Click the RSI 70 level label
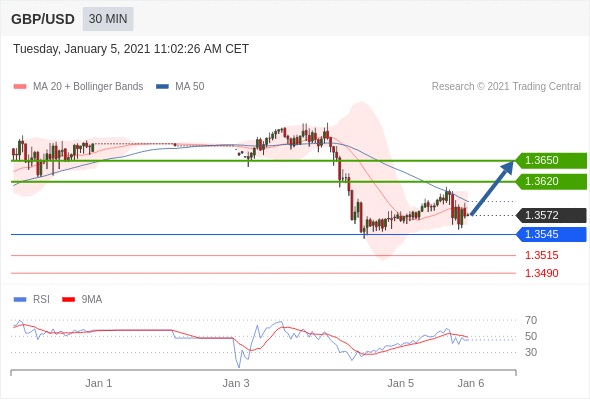Viewport: 590px width, 400px height. pyautogui.click(x=531, y=320)
